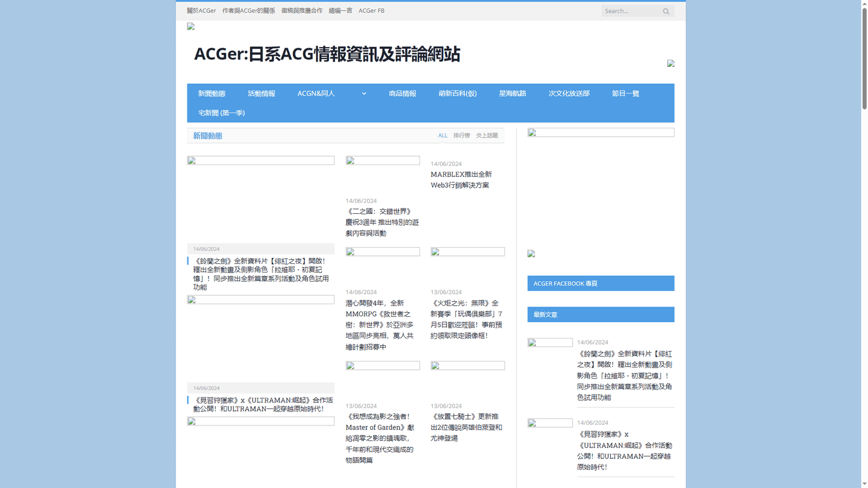868x488 pixels.
Task: Click thumbnail above 放置七騎士 article
Action: [468, 366]
